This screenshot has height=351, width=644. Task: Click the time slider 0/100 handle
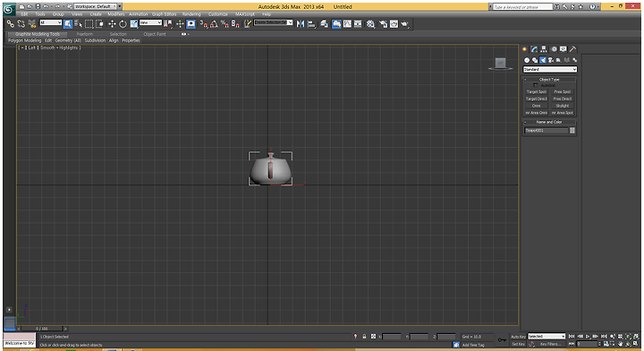click(x=41, y=329)
